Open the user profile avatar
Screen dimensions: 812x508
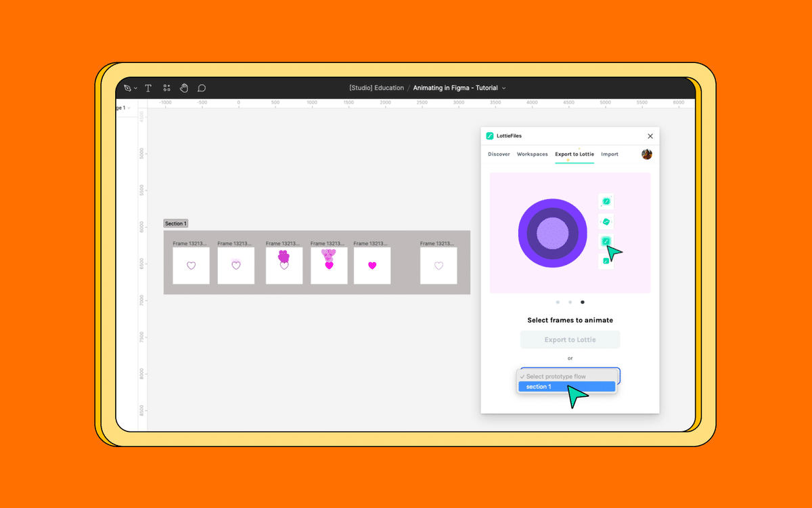pyautogui.click(x=647, y=154)
